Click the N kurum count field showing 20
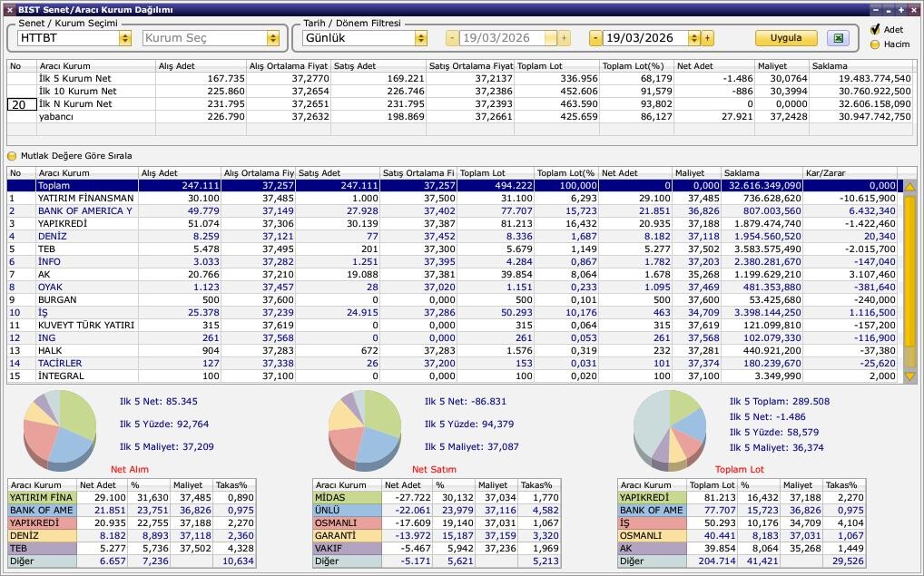 (x=22, y=104)
